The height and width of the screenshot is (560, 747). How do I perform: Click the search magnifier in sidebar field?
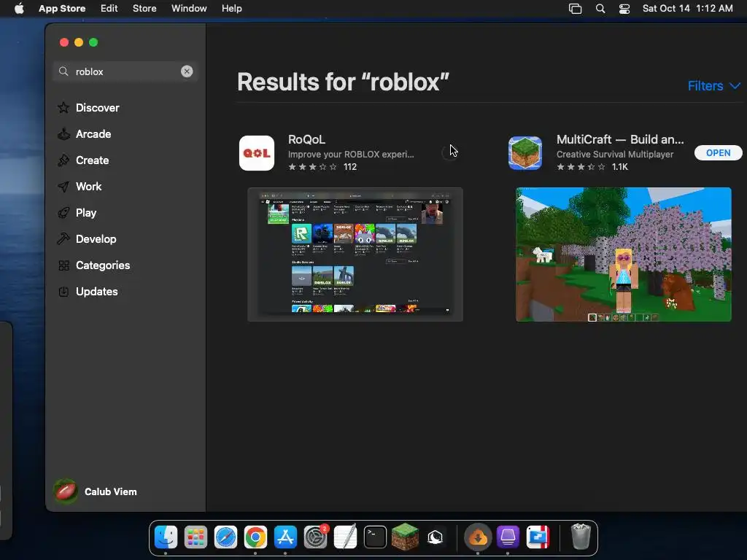pyautogui.click(x=63, y=71)
